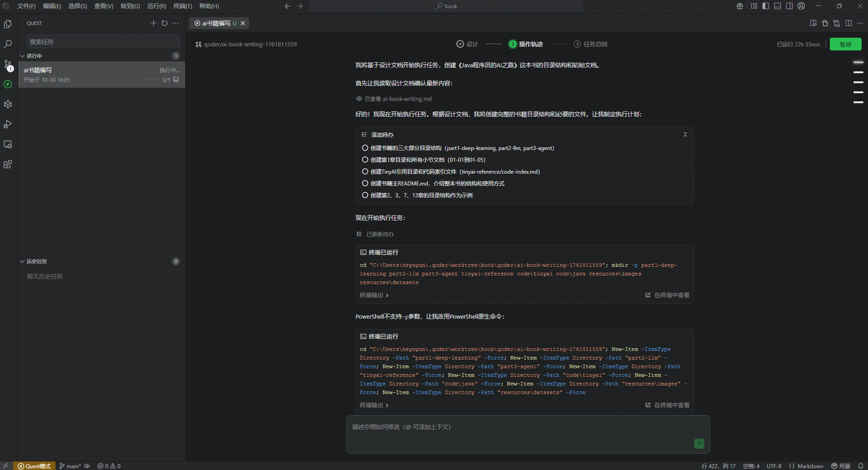Select the 操作轨迹 step tab
This screenshot has height=470, width=868.
(x=526, y=44)
